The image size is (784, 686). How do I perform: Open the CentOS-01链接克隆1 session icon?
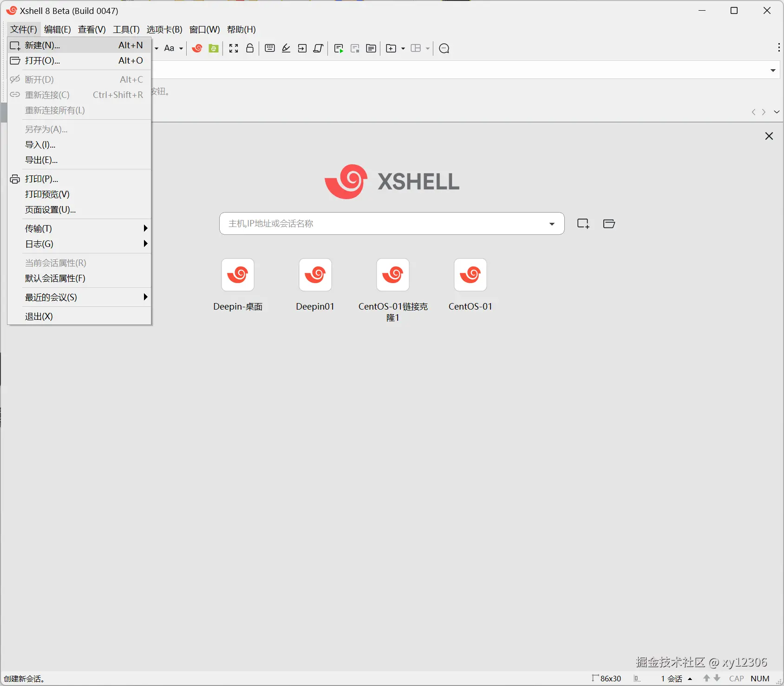[x=393, y=275]
